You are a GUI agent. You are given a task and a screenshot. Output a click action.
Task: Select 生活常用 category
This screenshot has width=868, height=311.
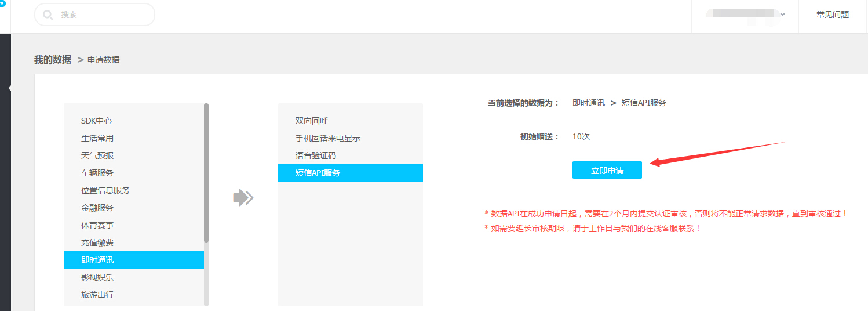click(97, 138)
